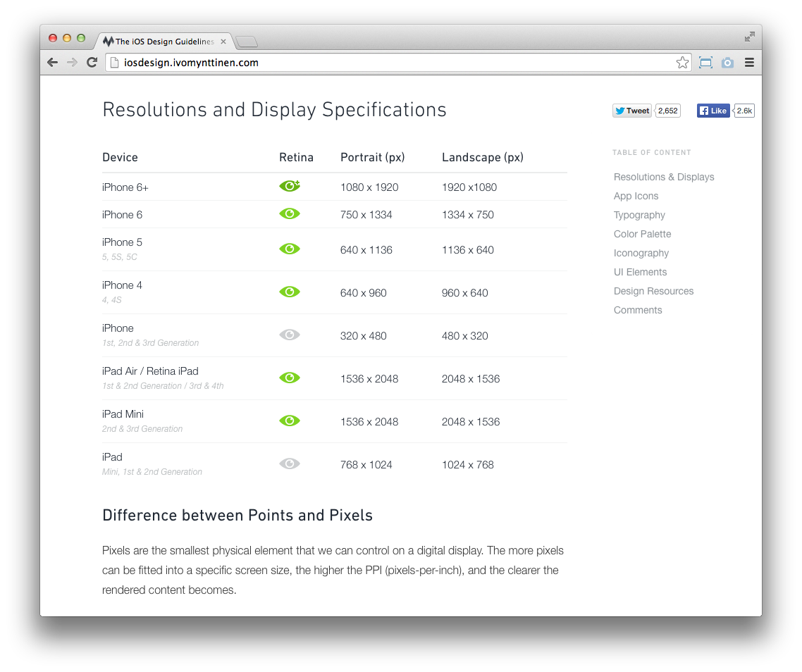Click the screen capture extension icon

pos(706,63)
